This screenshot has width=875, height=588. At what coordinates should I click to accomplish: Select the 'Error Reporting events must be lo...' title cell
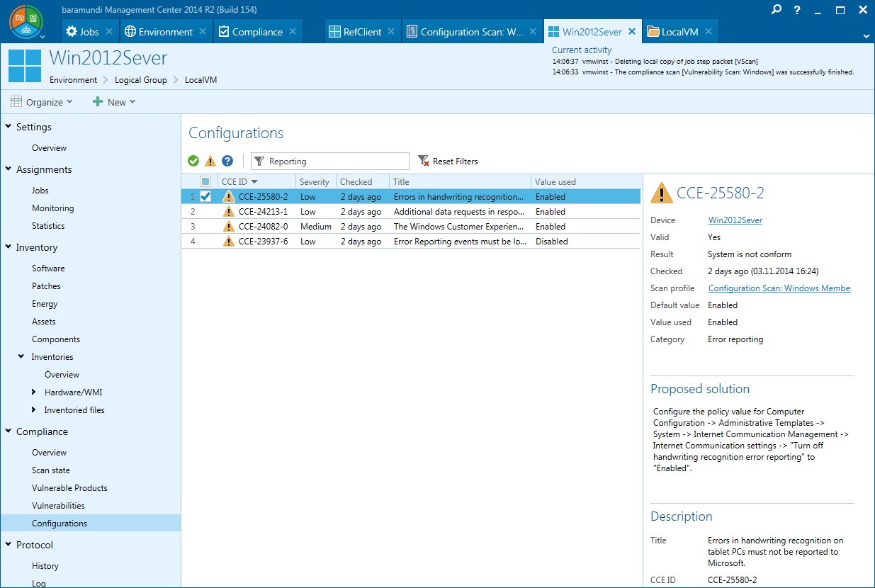pos(461,242)
